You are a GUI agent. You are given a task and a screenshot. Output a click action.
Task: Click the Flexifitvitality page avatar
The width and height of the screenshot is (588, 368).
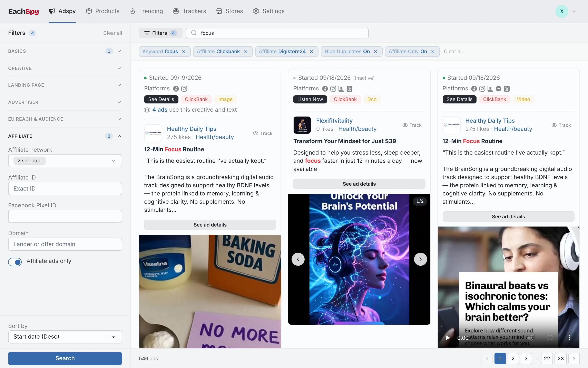(302, 125)
